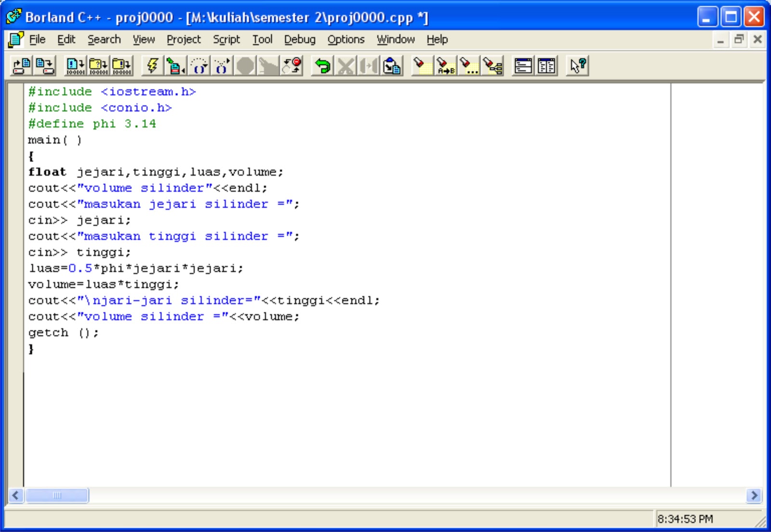The image size is (771, 532).
Task: Click the green Undo arrow icon
Action: click(322, 66)
